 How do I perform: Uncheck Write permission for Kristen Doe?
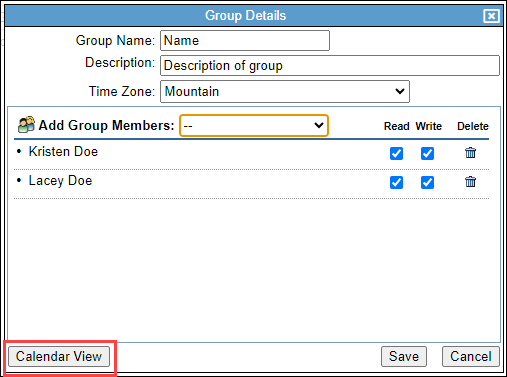427,153
